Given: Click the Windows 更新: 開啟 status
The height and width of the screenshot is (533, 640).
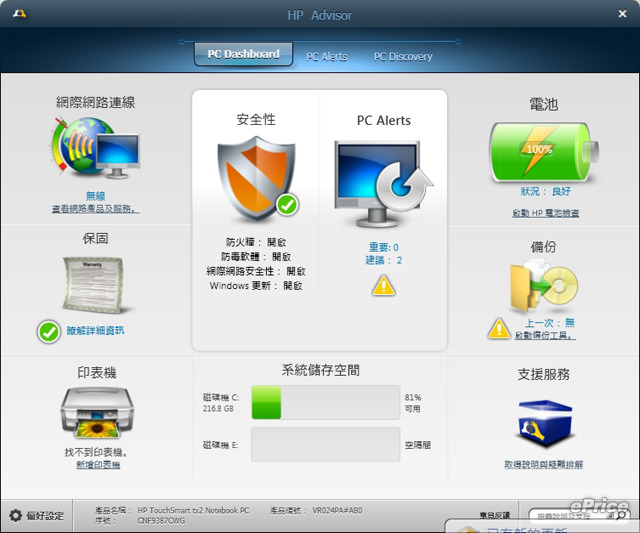Looking at the screenshot, I should [256, 286].
